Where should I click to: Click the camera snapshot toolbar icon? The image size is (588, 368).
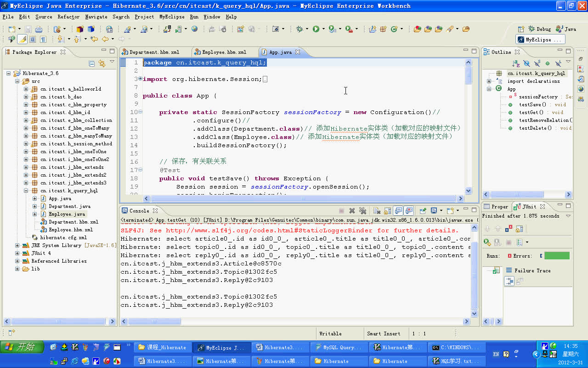(x=276, y=29)
